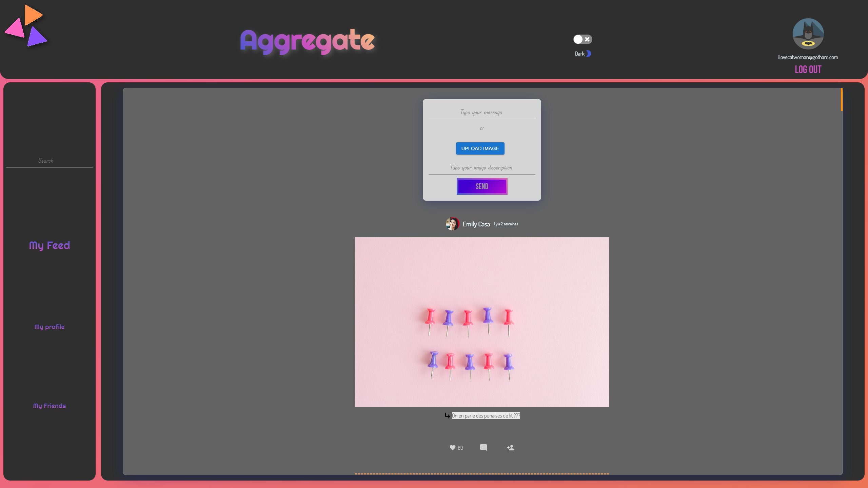Click the Send button
This screenshot has height=488, width=868.
tap(482, 186)
